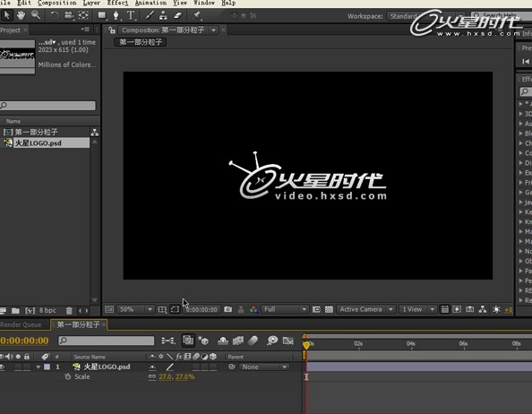Select the Zoom magnifier tool
532x414 pixels.
[36, 15]
